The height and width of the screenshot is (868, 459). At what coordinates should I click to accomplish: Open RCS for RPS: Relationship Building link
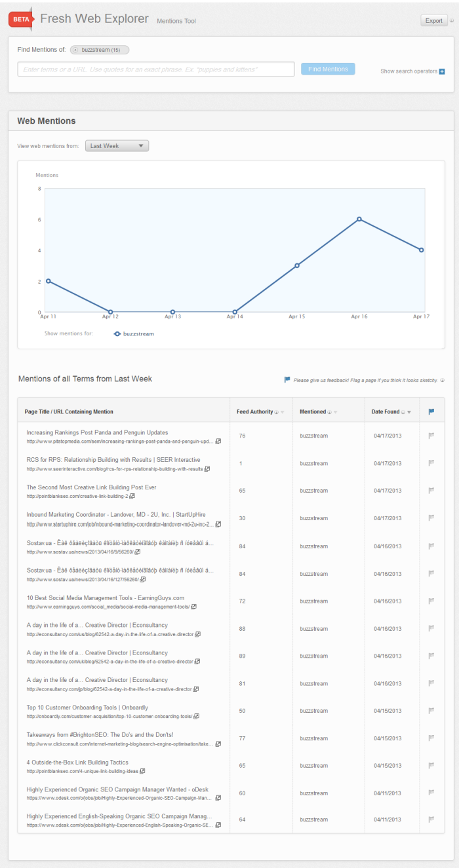pos(113,460)
